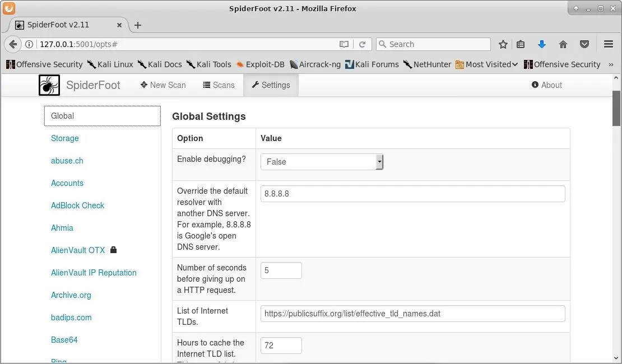Click the Internet TLDs list URL field
This screenshot has height=364, width=622.
pos(412,314)
